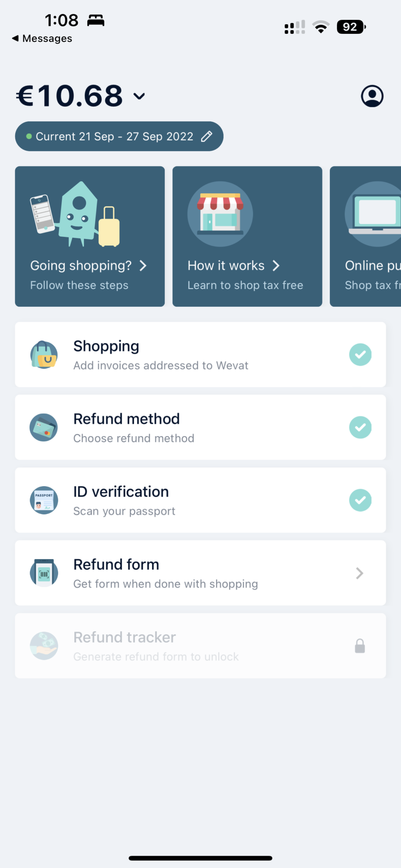Expand the €10.68 balance dropdown arrow
This screenshot has height=868, width=401.
click(139, 96)
